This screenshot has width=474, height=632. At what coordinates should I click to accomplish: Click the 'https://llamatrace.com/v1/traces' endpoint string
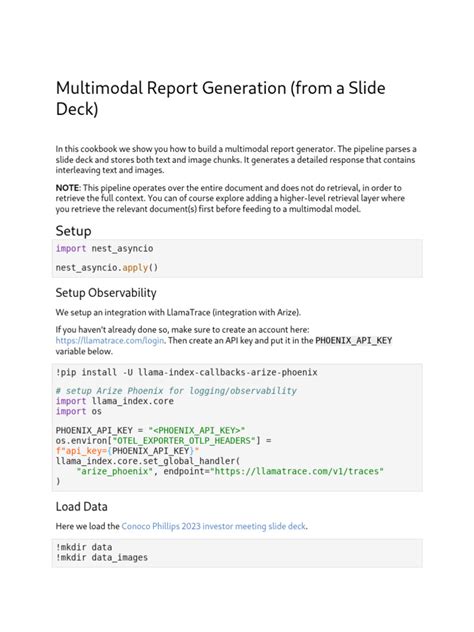click(x=297, y=471)
